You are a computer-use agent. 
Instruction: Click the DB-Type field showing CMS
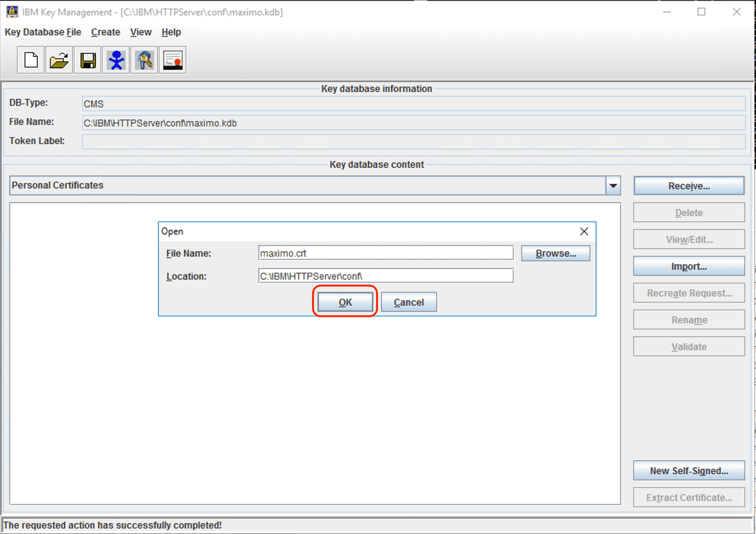click(x=414, y=104)
